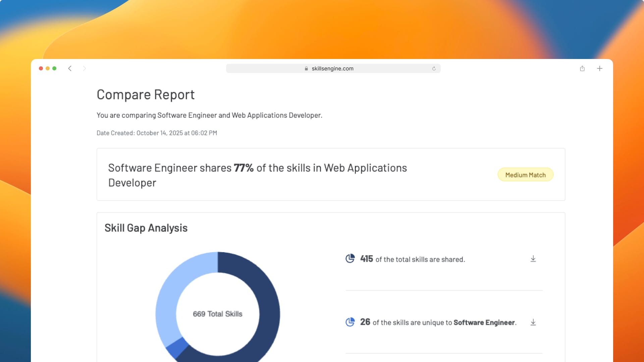The height and width of the screenshot is (362, 644).
Task: Click the 669 Total Skills label in the donut
Action: click(217, 314)
